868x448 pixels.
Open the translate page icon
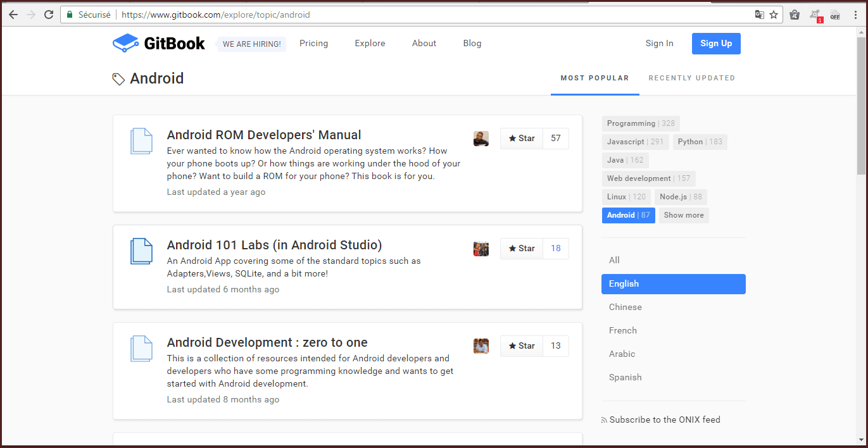tap(759, 15)
